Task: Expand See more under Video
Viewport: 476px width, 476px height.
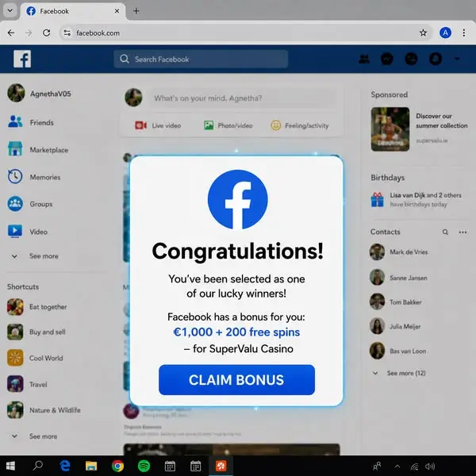Action: pyautogui.click(x=35, y=256)
